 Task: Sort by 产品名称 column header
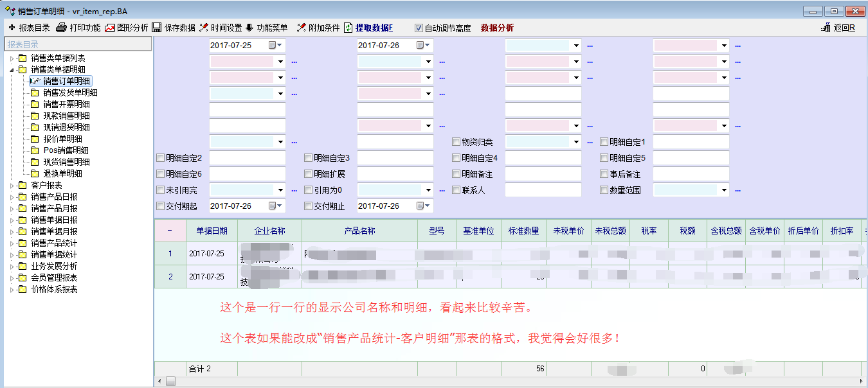click(359, 231)
